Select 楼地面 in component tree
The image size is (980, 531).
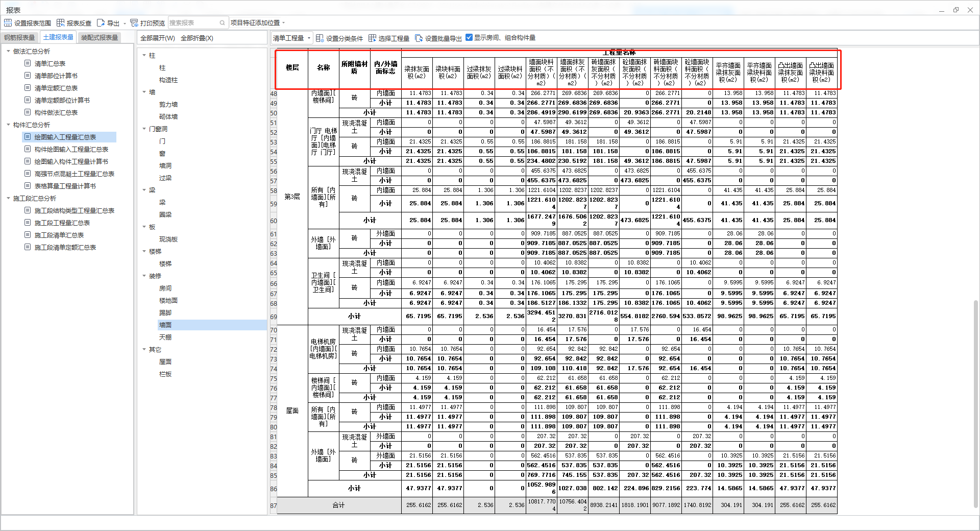(x=168, y=300)
